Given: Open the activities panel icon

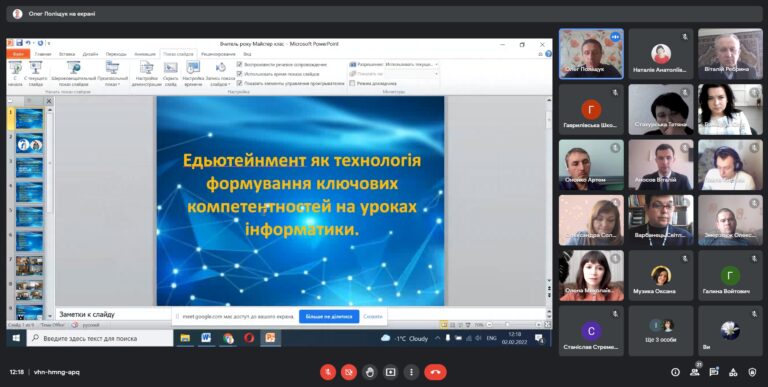Looking at the screenshot, I should click(x=733, y=372).
